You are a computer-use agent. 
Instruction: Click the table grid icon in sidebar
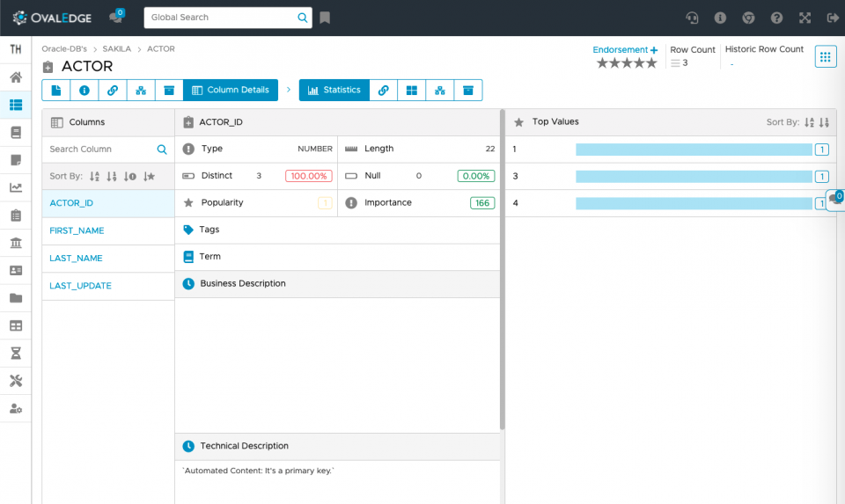16,325
